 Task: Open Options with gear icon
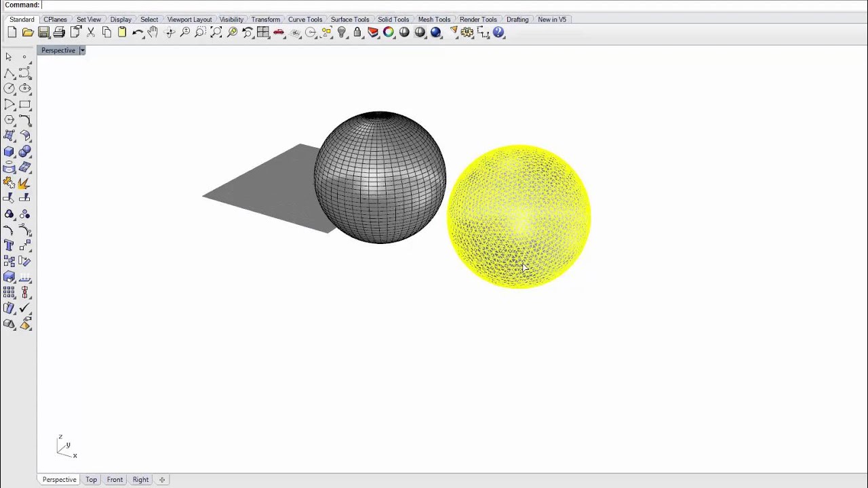point(467,33)
